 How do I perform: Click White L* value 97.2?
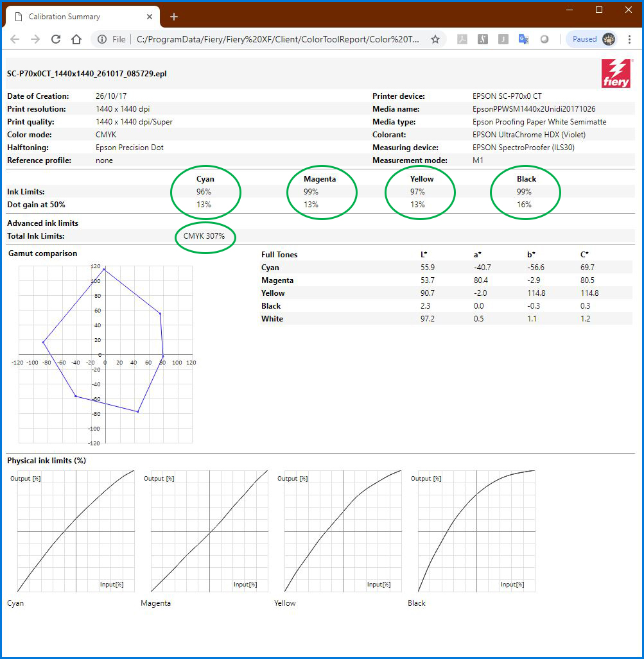tap(428, 319)
